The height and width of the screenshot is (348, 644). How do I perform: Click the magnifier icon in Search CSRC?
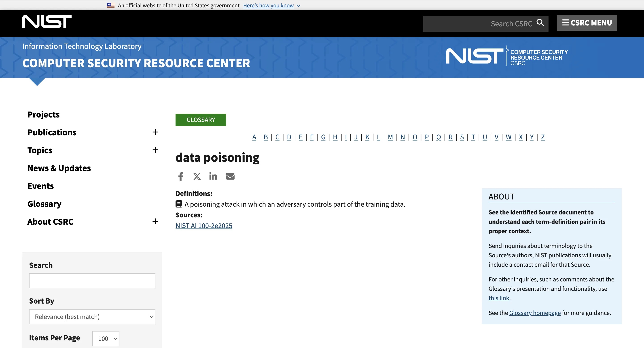tap(540, 23)
